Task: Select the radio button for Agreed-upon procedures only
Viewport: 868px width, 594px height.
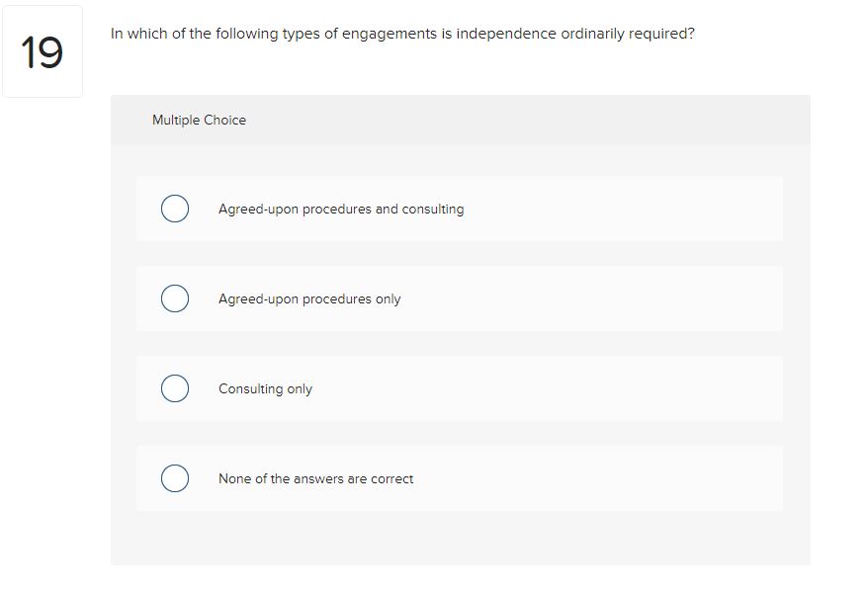Action: point(174,298)
